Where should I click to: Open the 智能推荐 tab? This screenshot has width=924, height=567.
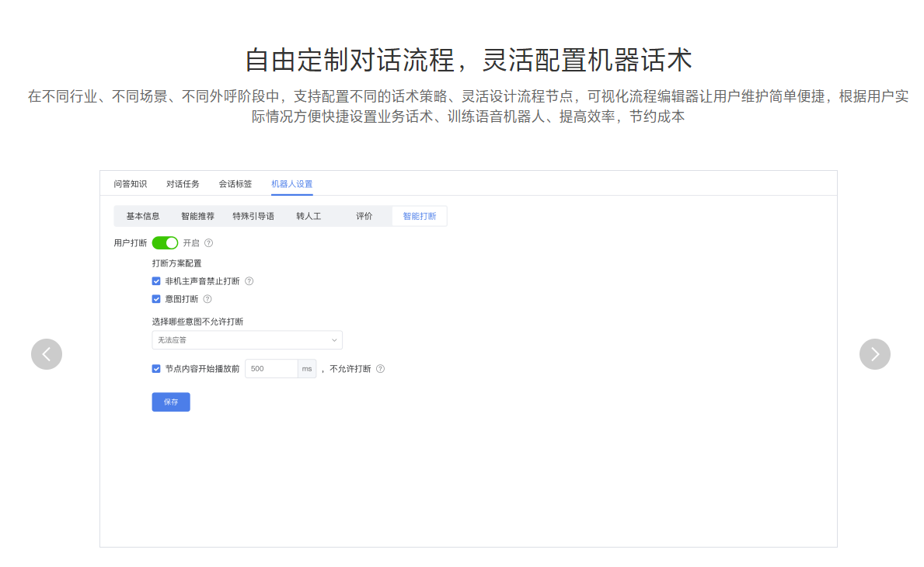[x=197, y=215]
